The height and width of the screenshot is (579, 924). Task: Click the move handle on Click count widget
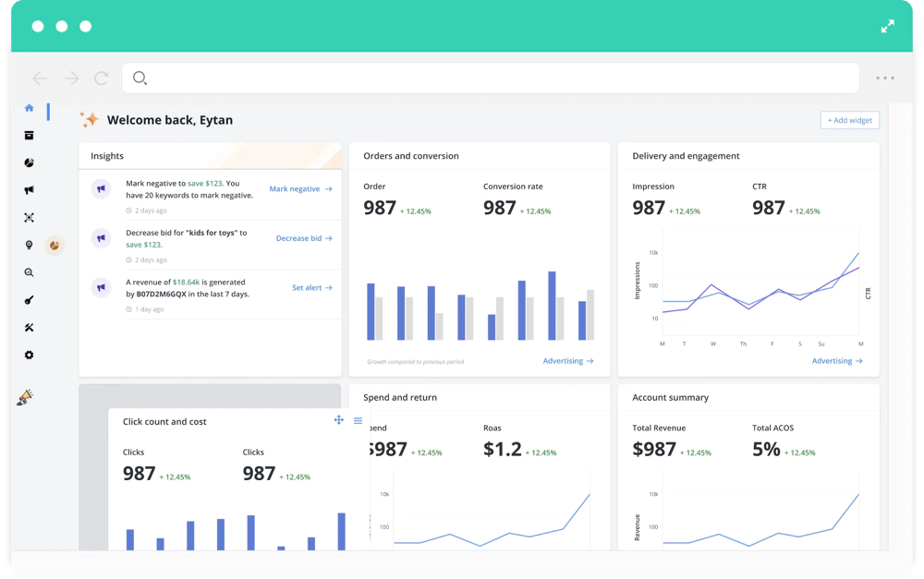coord(339,420)
